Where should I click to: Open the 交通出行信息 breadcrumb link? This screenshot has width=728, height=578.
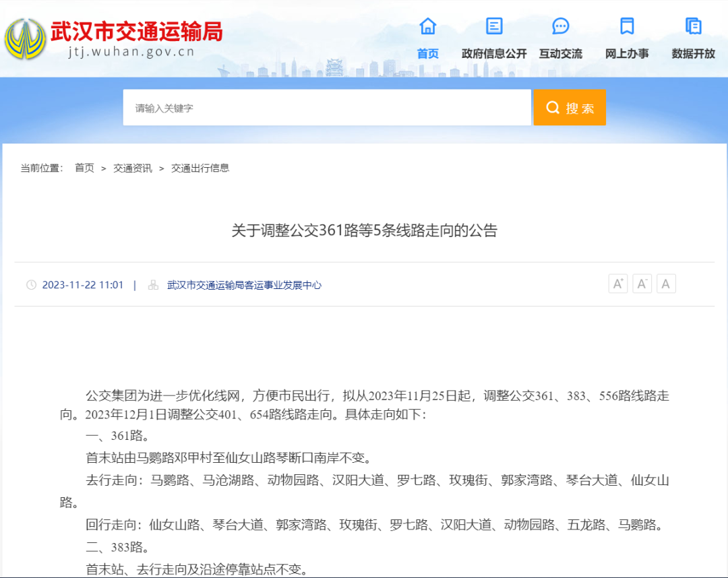click(x=199, y=168)
